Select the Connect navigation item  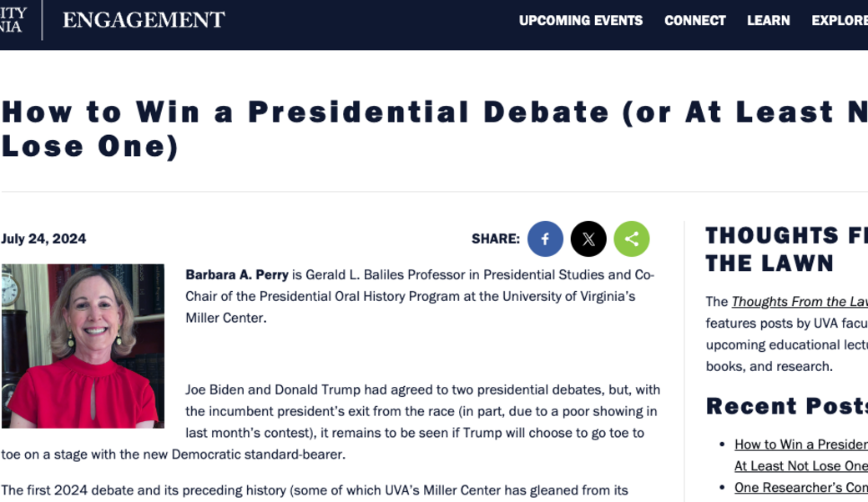click(x=695, y=21)
